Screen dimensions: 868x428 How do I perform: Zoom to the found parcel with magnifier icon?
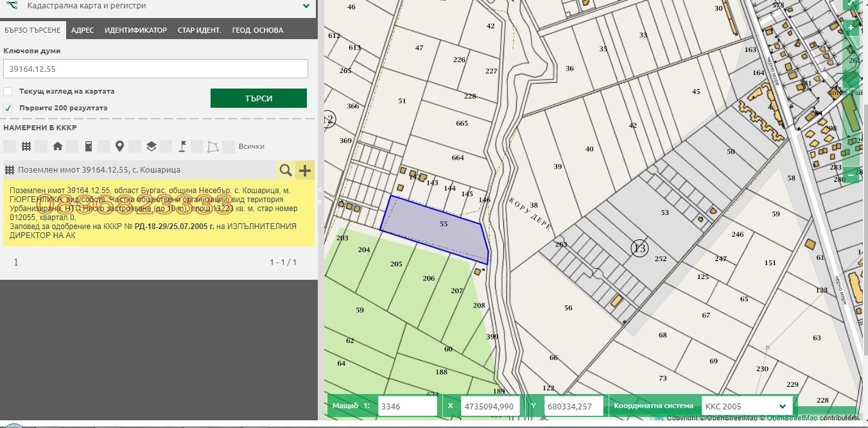pos(285,170)
